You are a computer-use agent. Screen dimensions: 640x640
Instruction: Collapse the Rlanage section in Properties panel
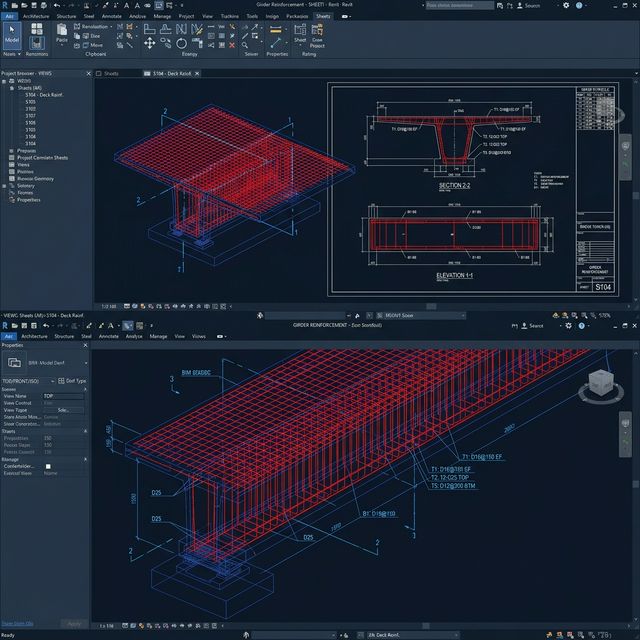click(x=85, y=459)
